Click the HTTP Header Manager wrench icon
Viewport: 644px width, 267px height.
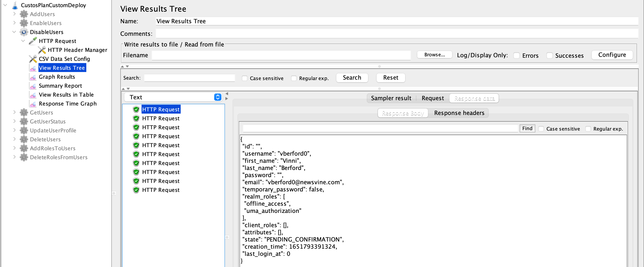pos(42,50)
